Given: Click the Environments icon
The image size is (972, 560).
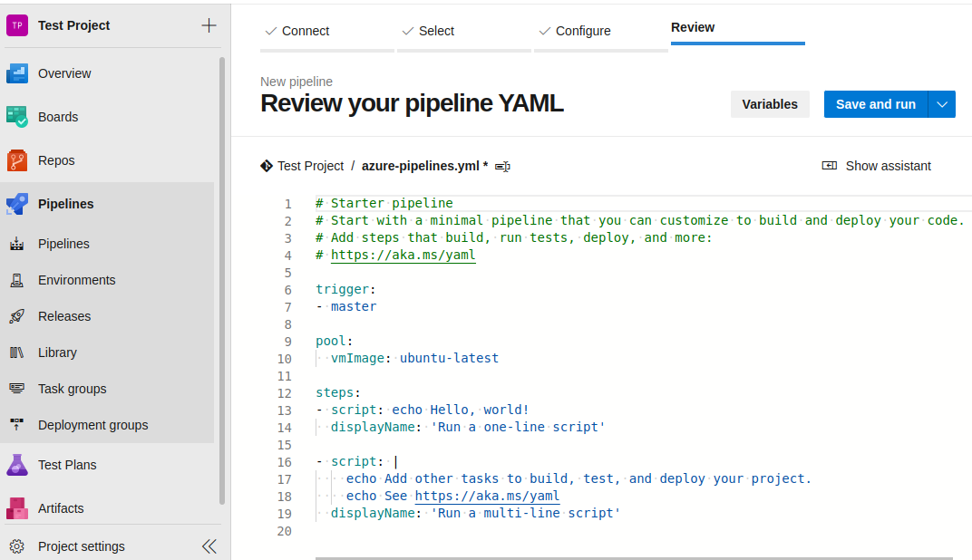Looking at the screenshot, I should pyautogui.click(x=17, y=280).
